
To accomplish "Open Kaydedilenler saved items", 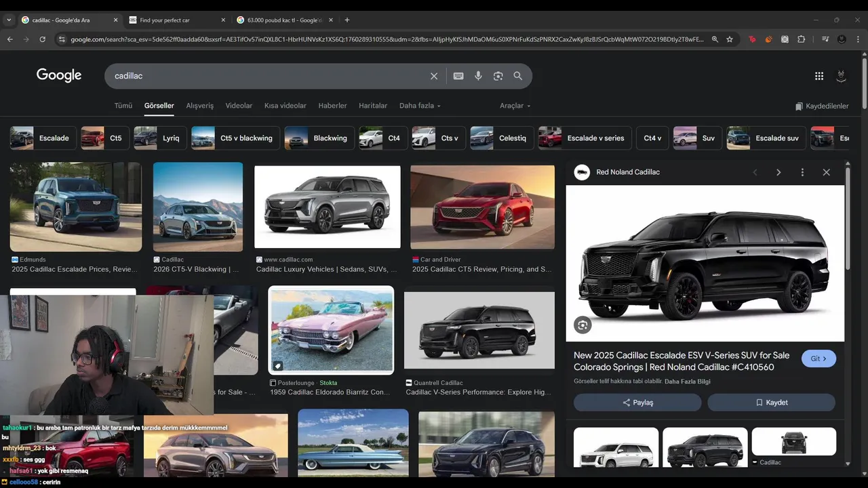I will tap(822, 106).
